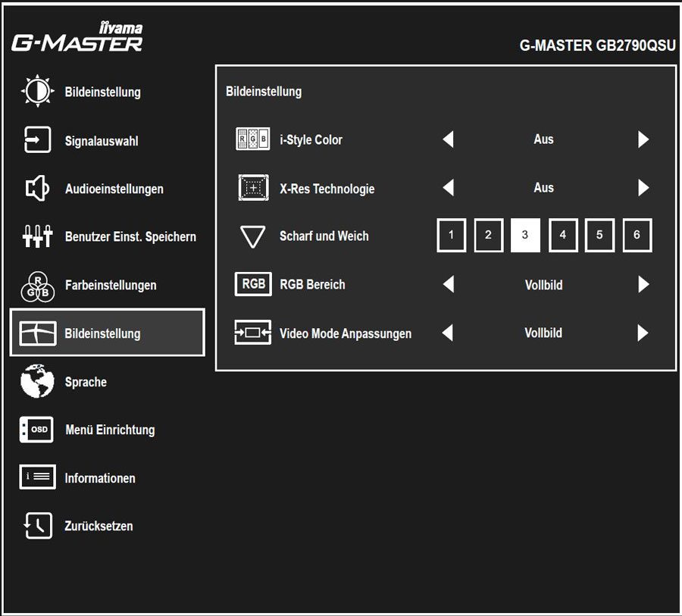Image resolution: width=682 pixels, height=616 pixels.
Task: Open Bildeinstellung via the sun brightness icon
Action: (x=38, y=92)
